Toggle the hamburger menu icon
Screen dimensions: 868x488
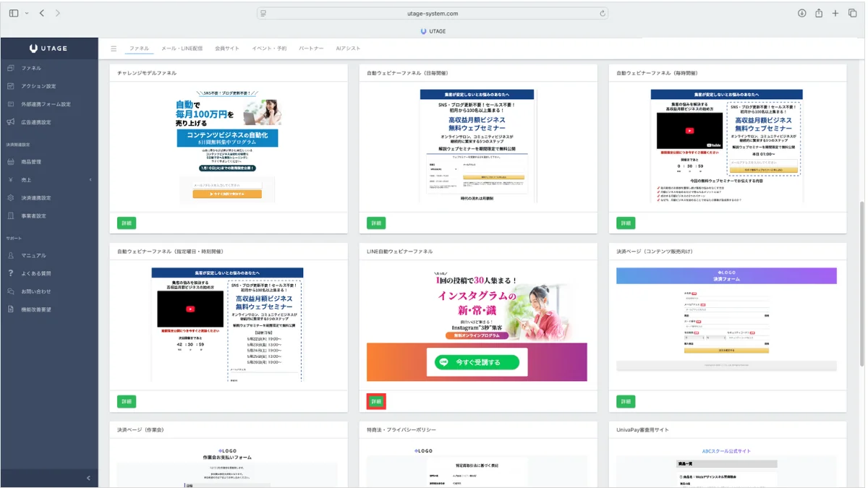pos(114,48)
